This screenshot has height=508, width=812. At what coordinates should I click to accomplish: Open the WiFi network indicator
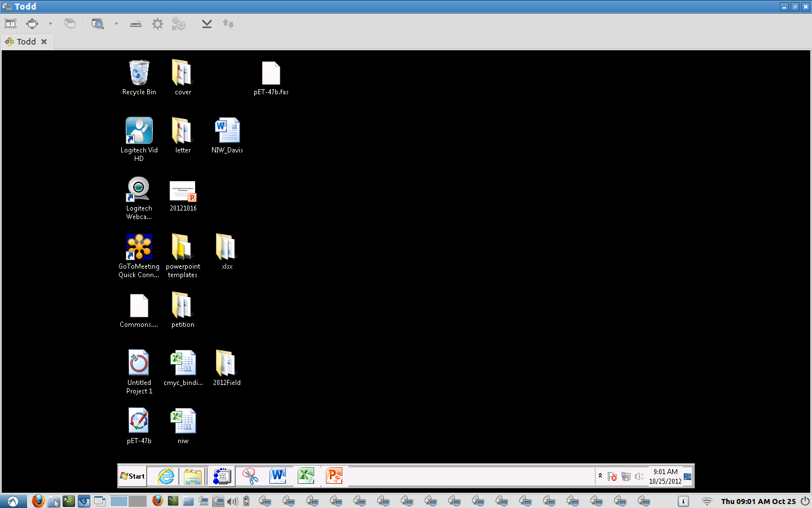707,501
